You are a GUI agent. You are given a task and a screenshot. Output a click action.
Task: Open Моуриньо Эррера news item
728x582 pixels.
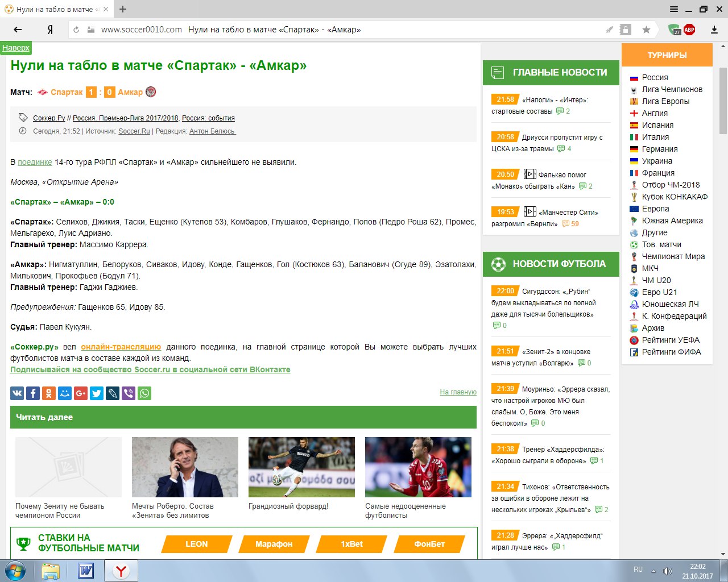551,406
